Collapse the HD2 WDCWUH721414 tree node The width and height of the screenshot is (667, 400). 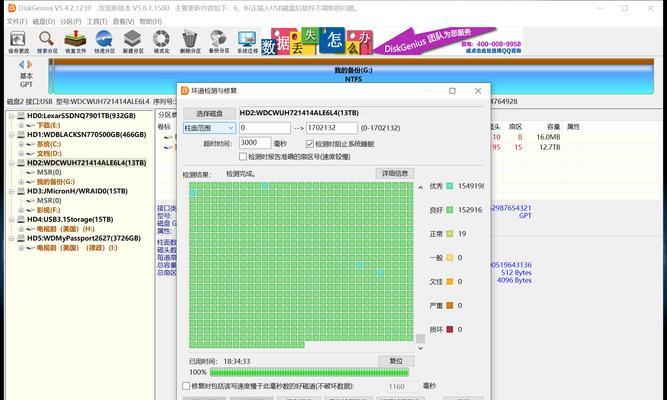[x=12, y=163]
